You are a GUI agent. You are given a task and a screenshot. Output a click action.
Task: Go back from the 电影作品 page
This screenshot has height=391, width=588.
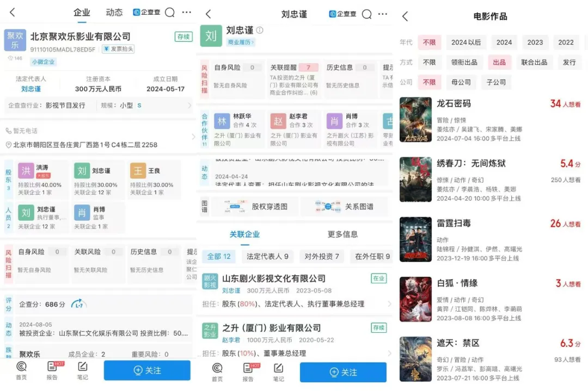pyautogui.click(x=405, y=16)
